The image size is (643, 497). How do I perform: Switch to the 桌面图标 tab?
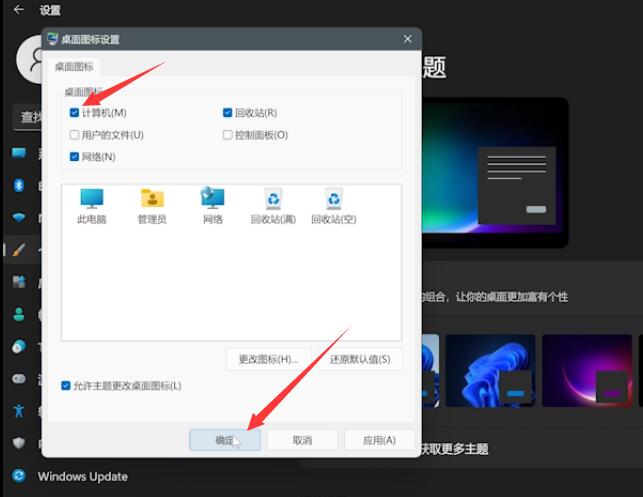tap(74, 66)
